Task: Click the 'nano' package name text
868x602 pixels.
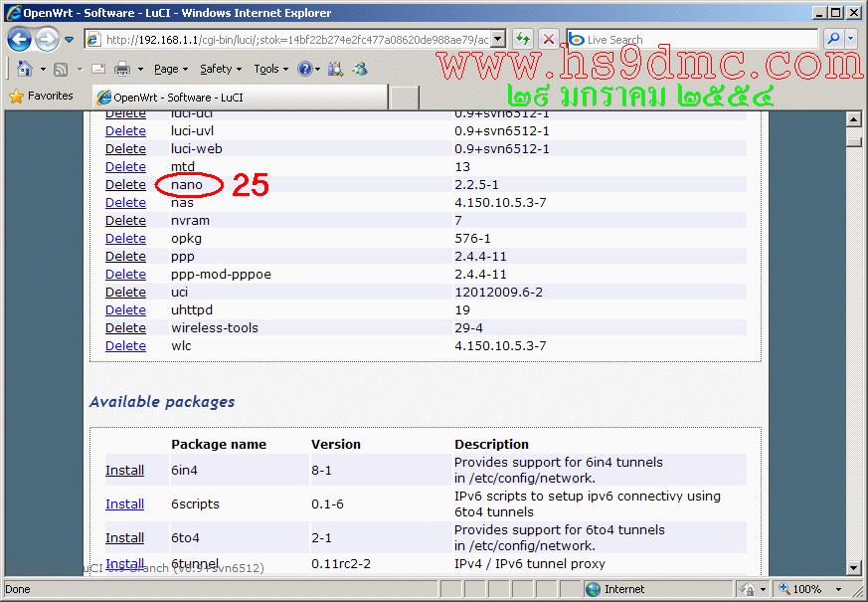Action: point(187,184)
